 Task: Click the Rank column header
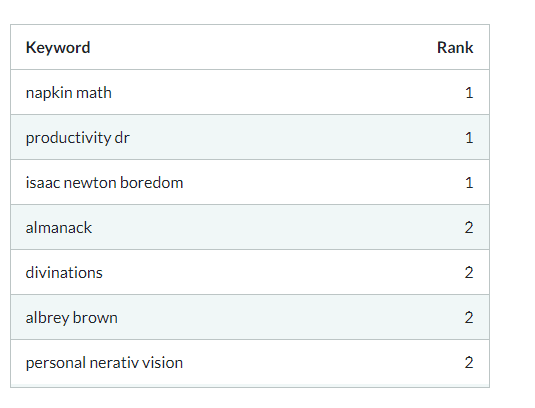tap(455, 47)
